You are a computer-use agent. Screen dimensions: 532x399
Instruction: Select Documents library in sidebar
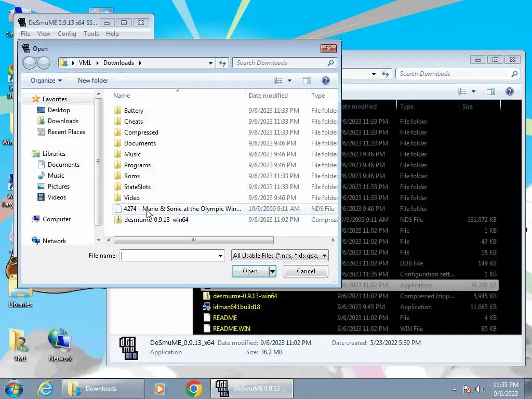click(x=63, y=165)
